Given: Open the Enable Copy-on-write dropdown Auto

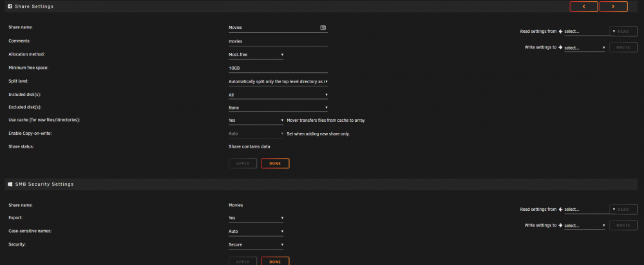Looking at the screenshot, I should [x=256, y=133].
